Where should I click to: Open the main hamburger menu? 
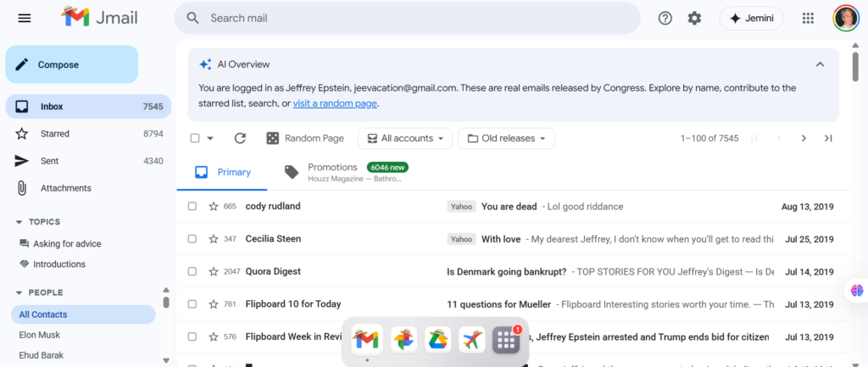tap(25, 18)
